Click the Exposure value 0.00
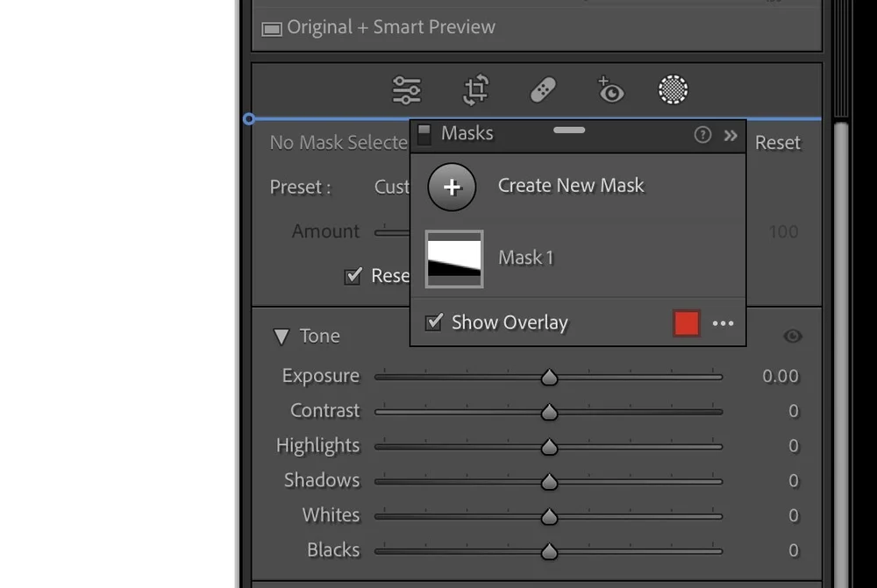Screen dimensions: 877x588 781,377
